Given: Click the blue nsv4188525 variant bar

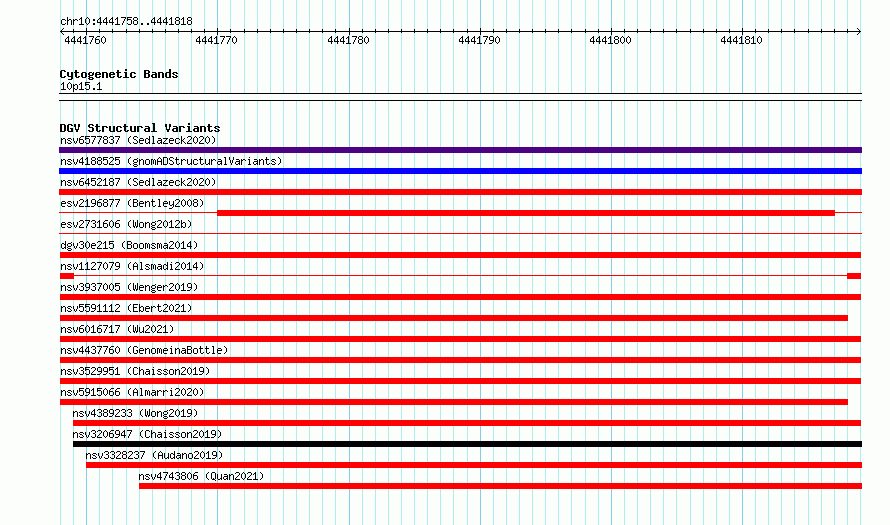Looking at the screenshot, I should pyautogui.click(x=460, y=171).
